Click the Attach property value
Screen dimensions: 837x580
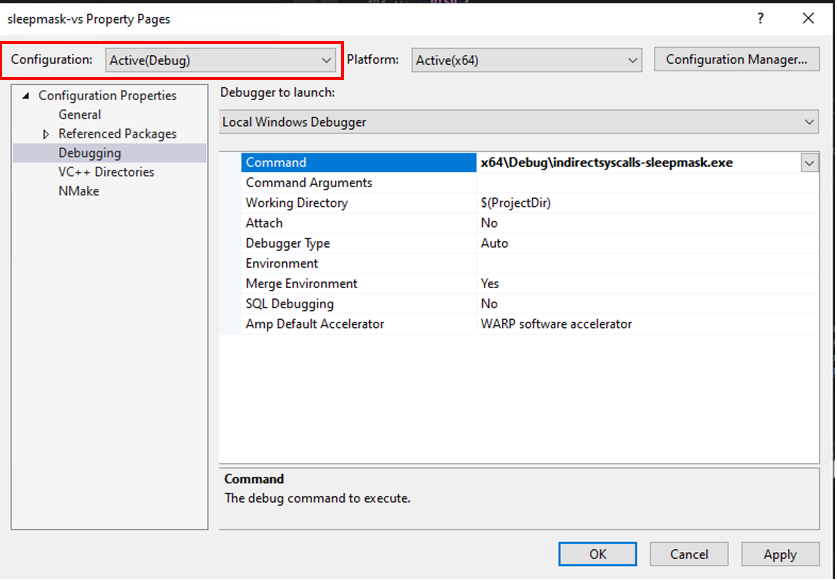pos(489,223)
